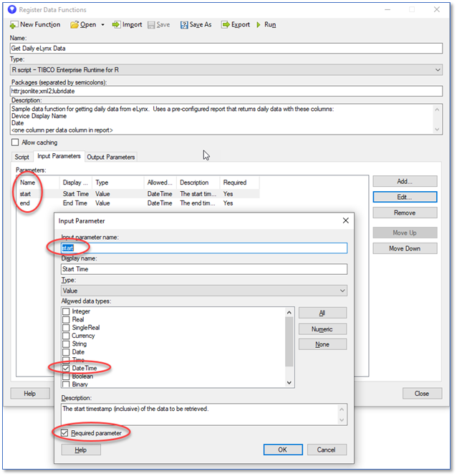The height and width of the screenshot is (476, 457).
Task: Click the Numeric data types button
Action: pos(322,329)
